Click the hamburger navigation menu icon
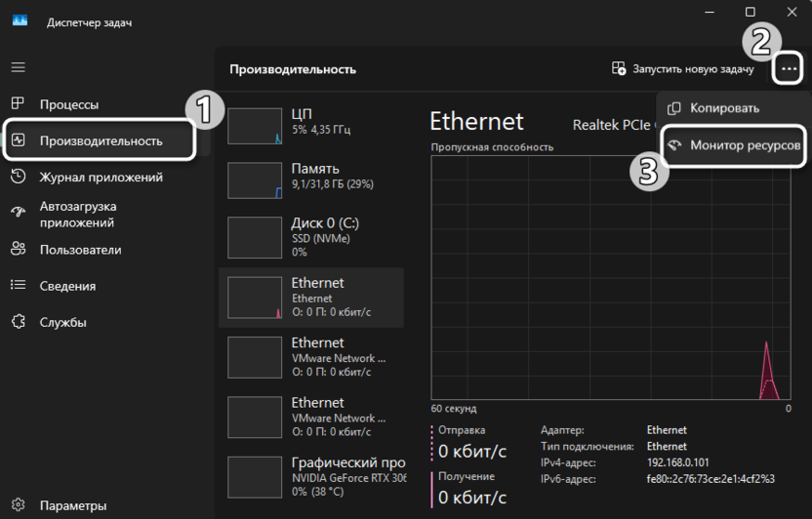 pos(19,68)
